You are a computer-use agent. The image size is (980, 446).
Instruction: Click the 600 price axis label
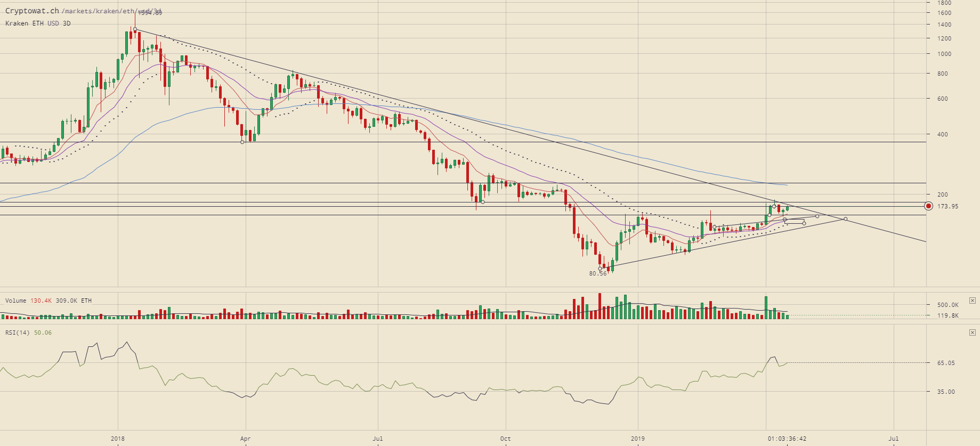tap(943, 99)
